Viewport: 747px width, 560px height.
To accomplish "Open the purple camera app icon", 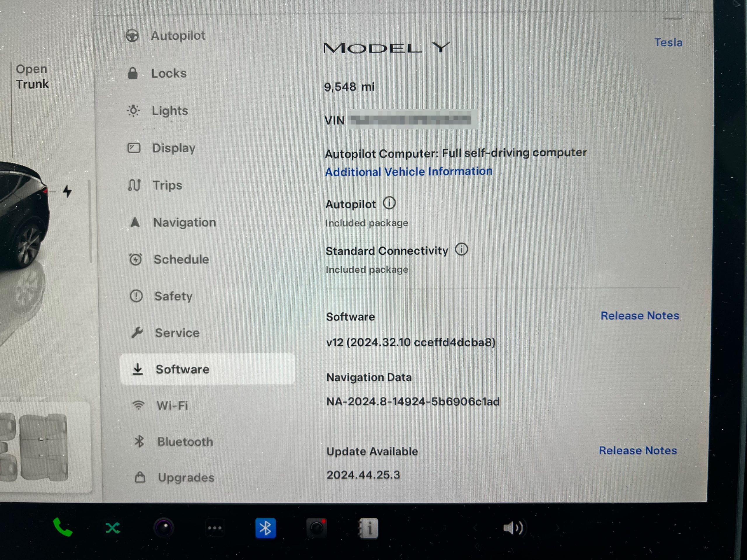I will [164, 528].
